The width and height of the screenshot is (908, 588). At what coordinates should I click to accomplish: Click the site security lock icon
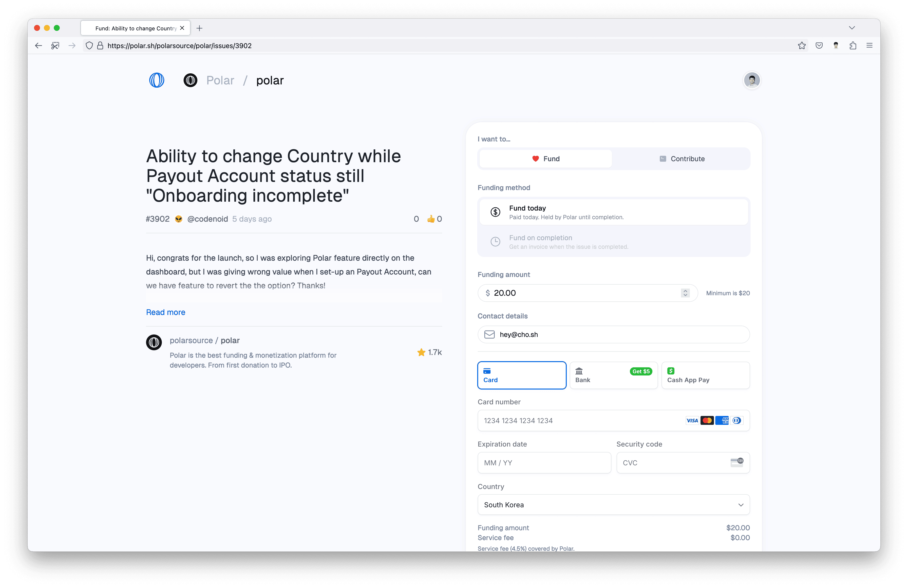100,46
